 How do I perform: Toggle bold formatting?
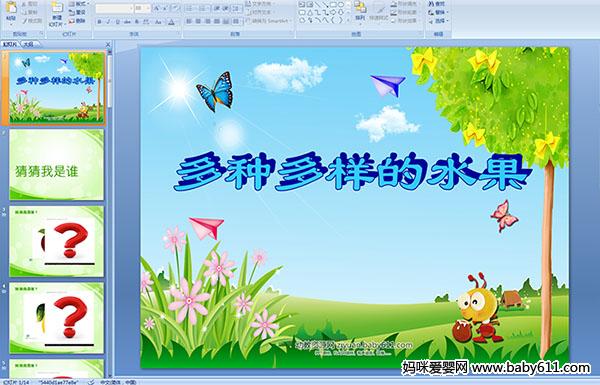pyautogui.click(x=99, y=22)
